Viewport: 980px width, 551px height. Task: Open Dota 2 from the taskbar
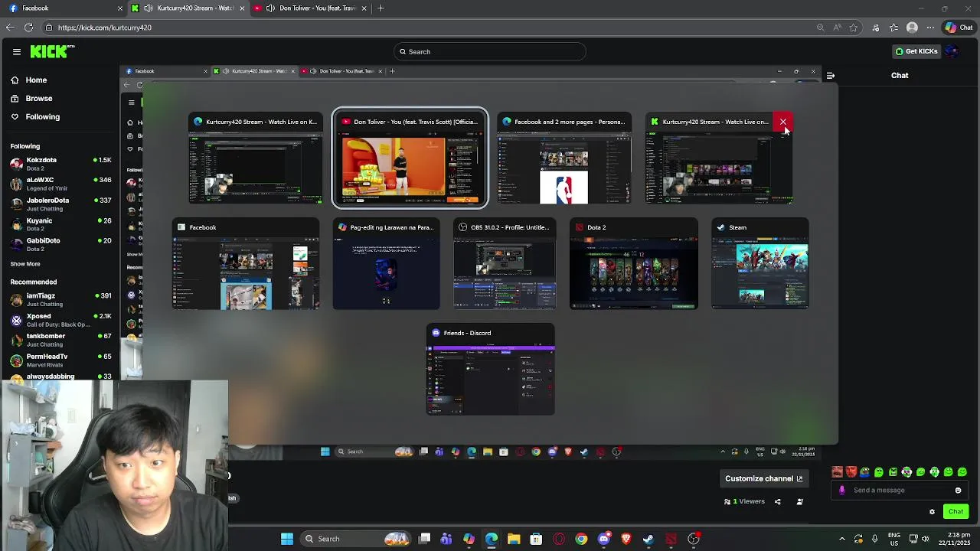tap(671, 539)
